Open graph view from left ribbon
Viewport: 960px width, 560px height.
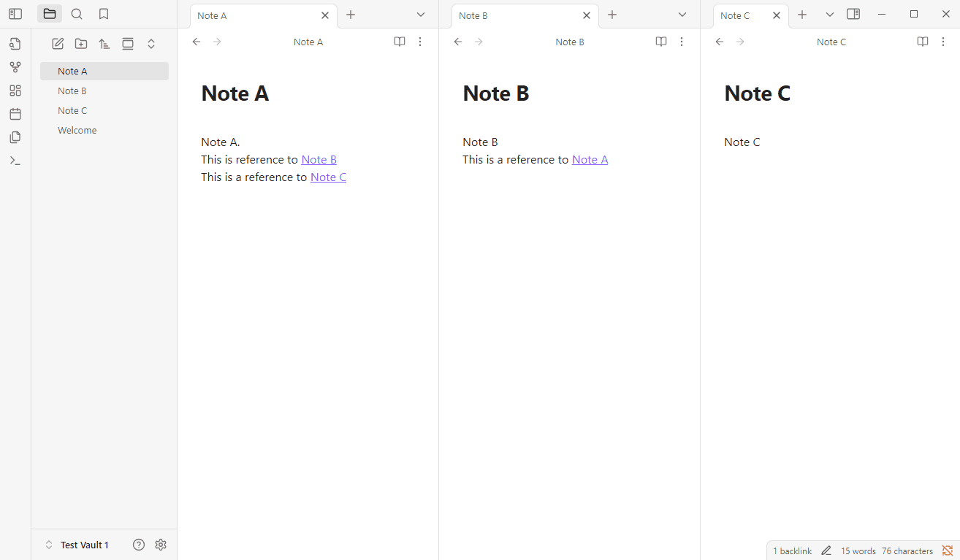(x=15, y=67)
